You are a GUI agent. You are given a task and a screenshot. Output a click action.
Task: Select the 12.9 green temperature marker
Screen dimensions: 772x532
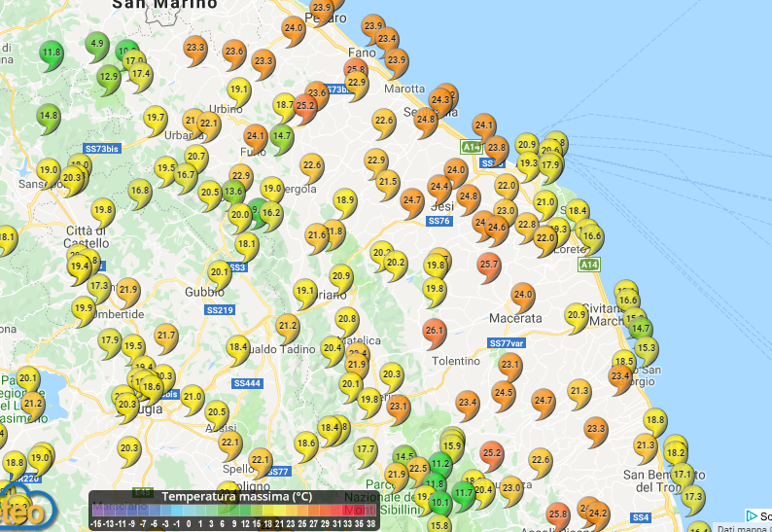tap(108, 77)
